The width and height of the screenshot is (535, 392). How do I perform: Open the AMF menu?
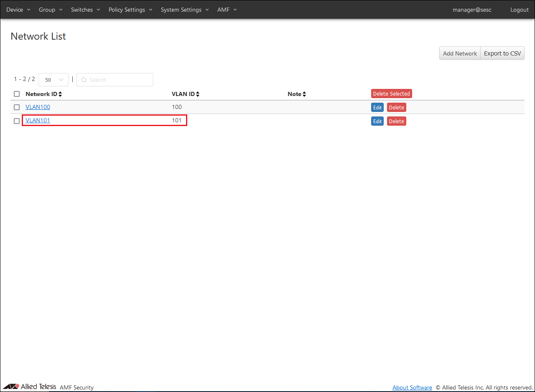point(227,10)
